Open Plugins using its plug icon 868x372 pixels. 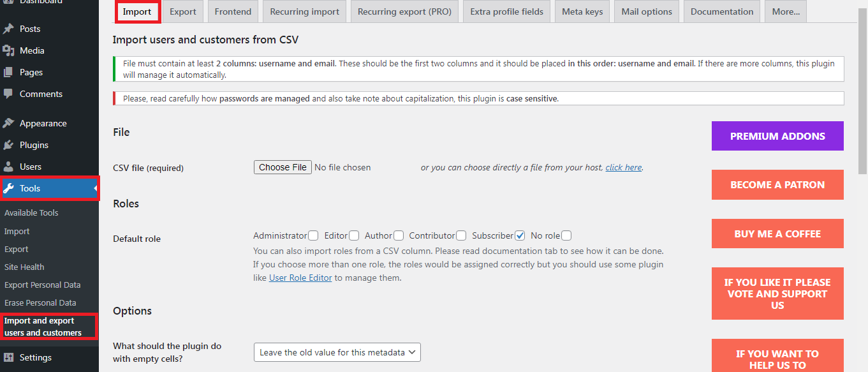pyautogui.click(x=8, y=145)
